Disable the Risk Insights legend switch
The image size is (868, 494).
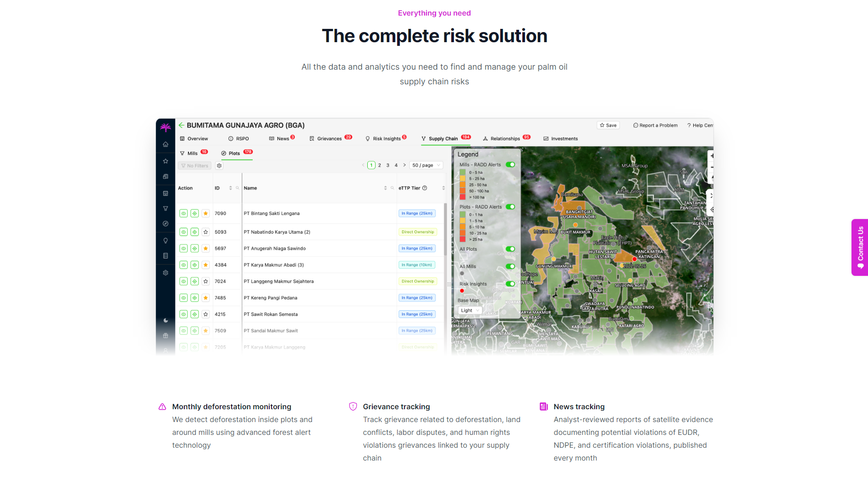coord(510,284)
